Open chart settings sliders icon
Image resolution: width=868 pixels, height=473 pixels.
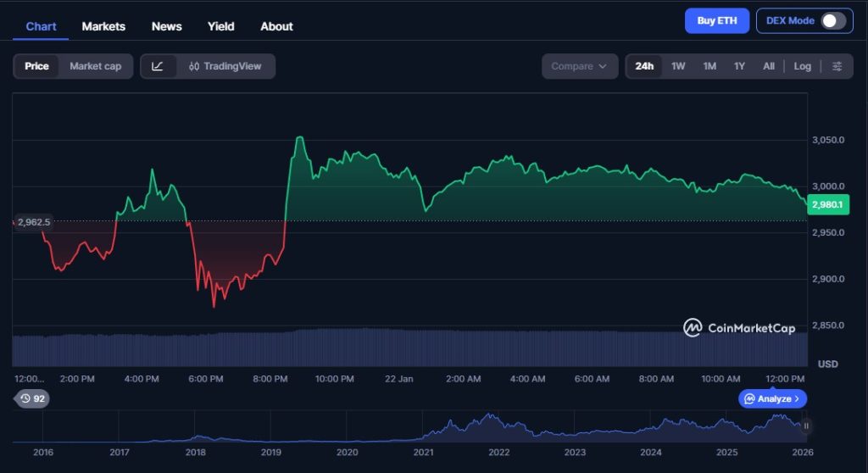pos(837,66)
